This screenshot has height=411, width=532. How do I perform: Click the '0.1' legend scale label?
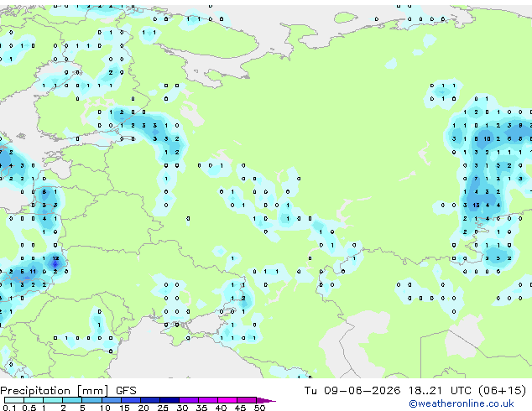click(x=9, y=408)
